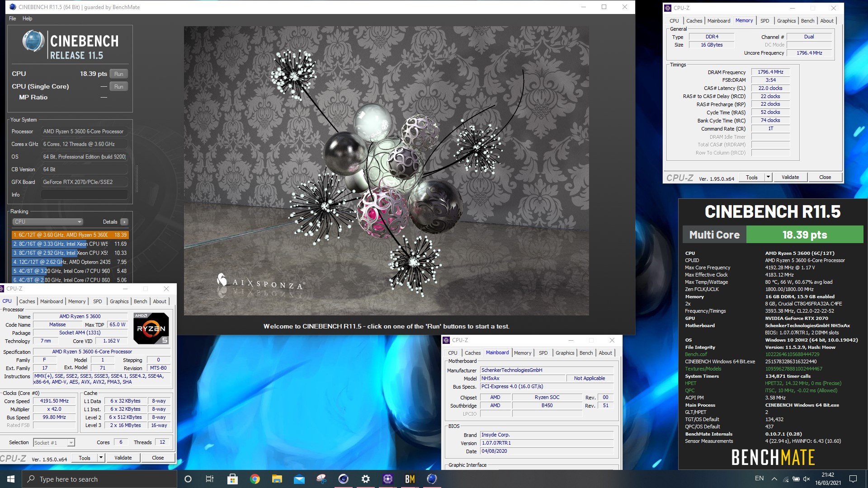Screen dimensions: 868x488
Task: Switch to Caches tab in CPU window
Action: [x=27, y=301]
